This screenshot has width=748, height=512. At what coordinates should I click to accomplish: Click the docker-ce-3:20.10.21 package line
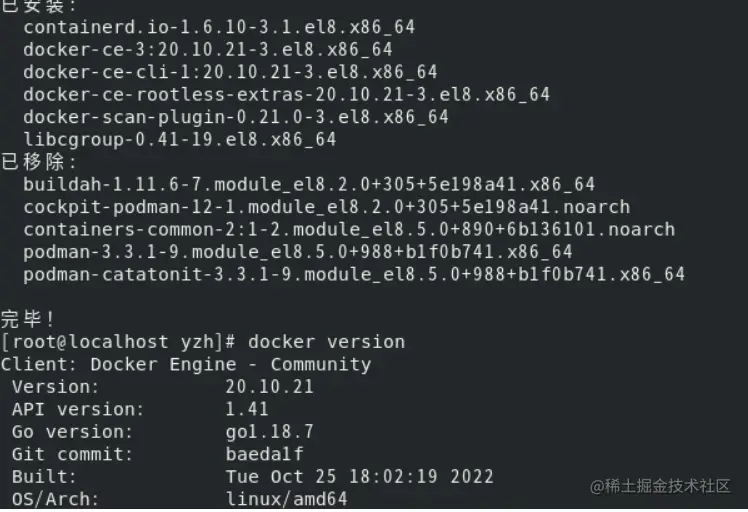pyautogui.click(x=207, y=49)
